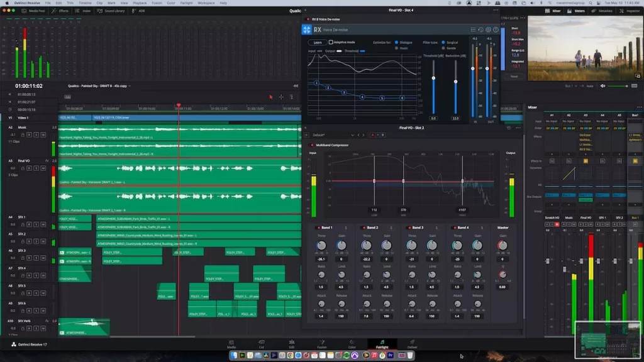Click the viewer speaker volume icon
644x362 pixels.
[x=602, y=86]
